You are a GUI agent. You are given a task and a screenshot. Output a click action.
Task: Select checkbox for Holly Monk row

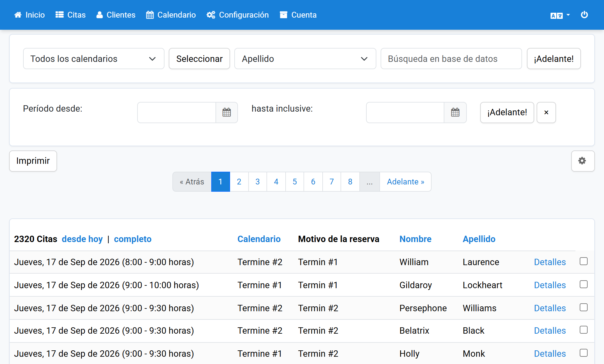point(584,353)
